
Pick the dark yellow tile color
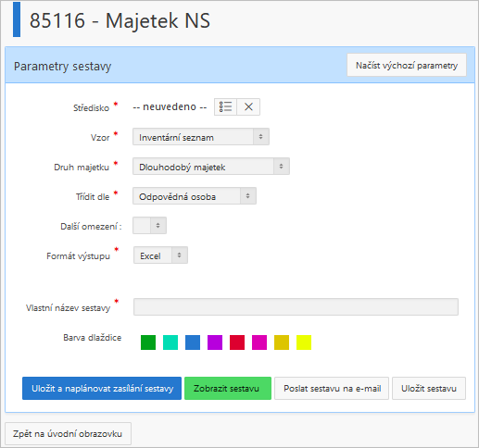[282, 342]
